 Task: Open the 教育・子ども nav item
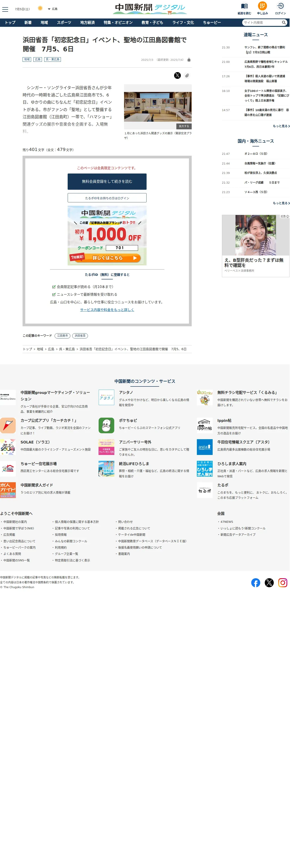[152, 23]
